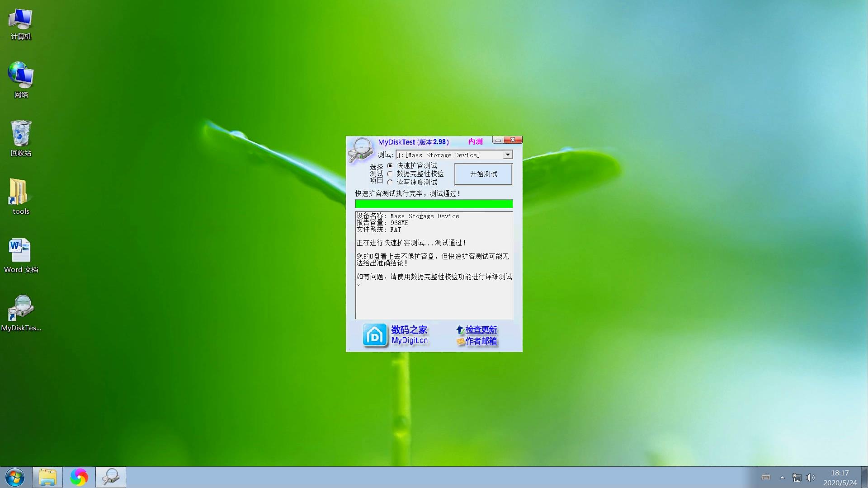The width and height of the screenshot is (868, 488).
Task: Click the envelope icon beside 作者邮箱
Action: point(462,342)
